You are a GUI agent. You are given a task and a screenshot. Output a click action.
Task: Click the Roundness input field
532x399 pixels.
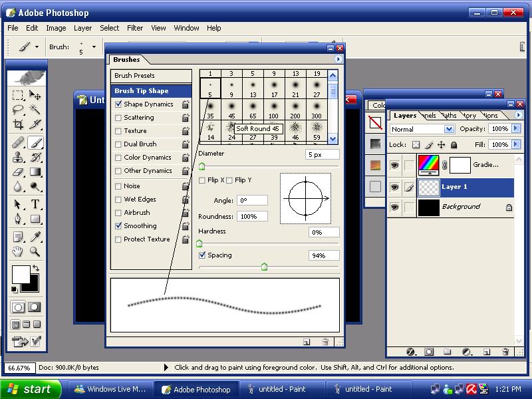click(252, 217)
